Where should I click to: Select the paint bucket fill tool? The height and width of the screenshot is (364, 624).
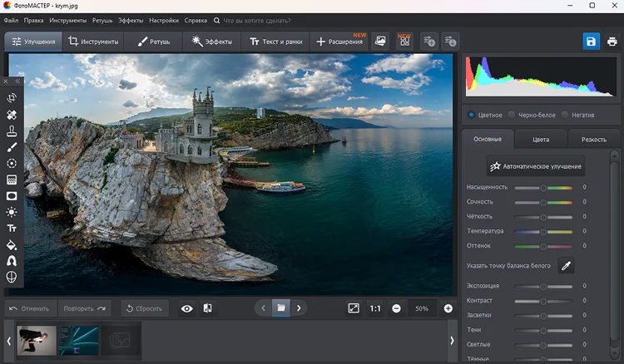(12, 244)
